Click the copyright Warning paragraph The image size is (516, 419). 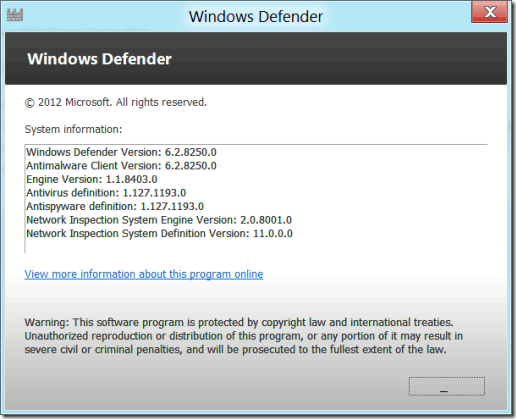243,336
